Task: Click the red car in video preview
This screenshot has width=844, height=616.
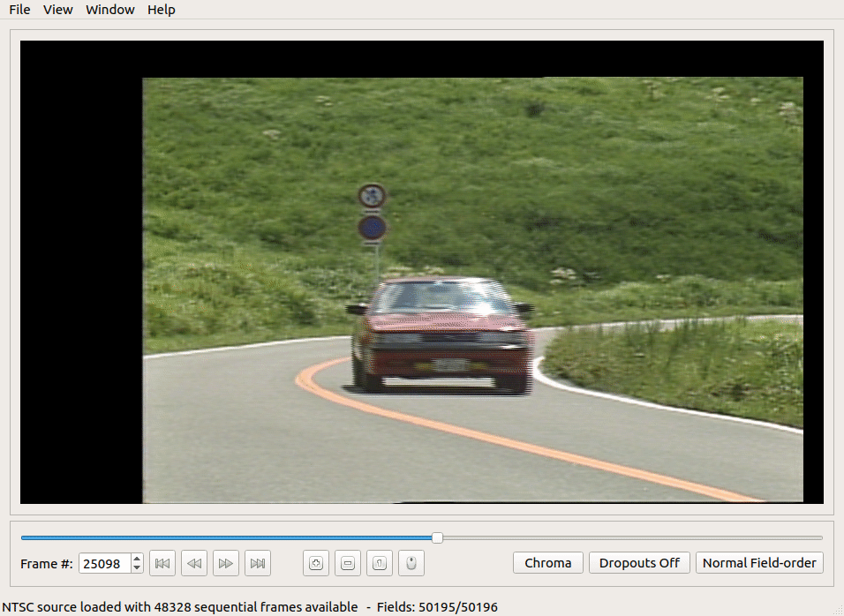Action: point(440,335)
